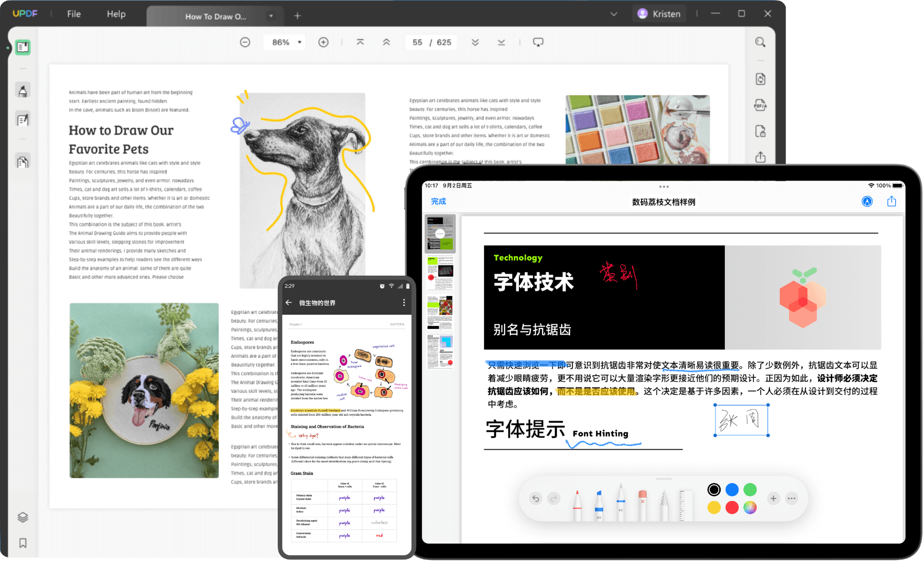The width and height of the screenshot is (924, 561).
Task: Pick the red color swatch in iPad toolbar
Action: 731,508
